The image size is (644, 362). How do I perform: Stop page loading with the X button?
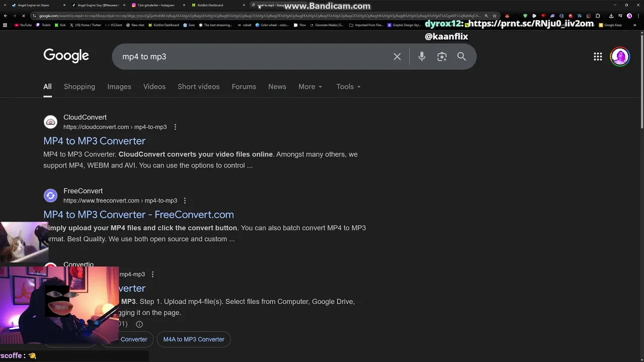[24, 16]
